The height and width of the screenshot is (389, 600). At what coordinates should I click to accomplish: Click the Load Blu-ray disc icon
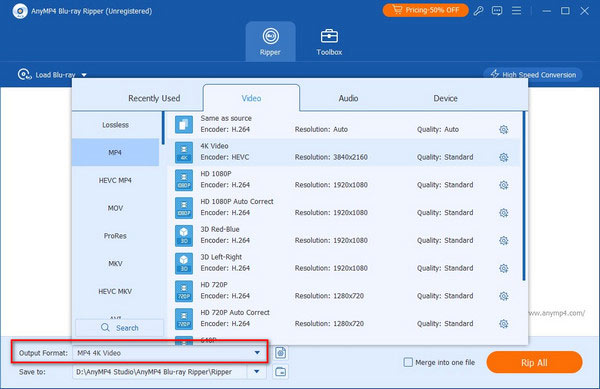24,74
